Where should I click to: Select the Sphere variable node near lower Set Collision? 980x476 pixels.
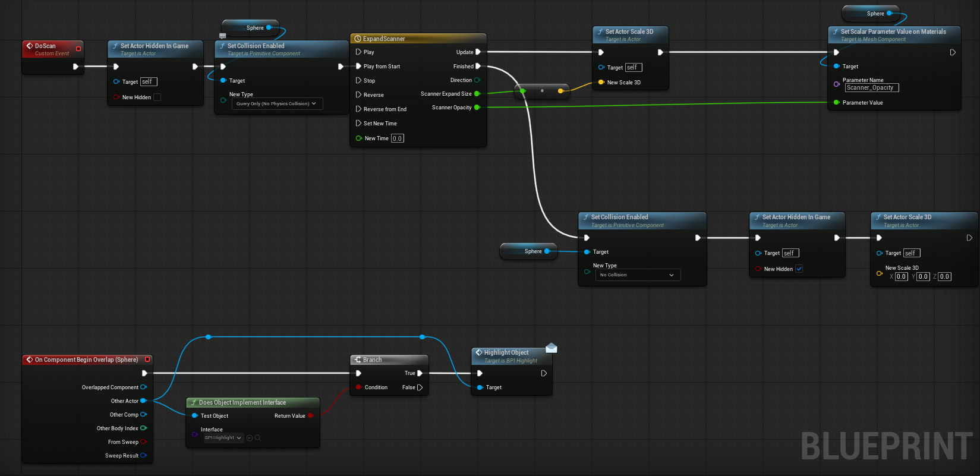tap(529, 251)
